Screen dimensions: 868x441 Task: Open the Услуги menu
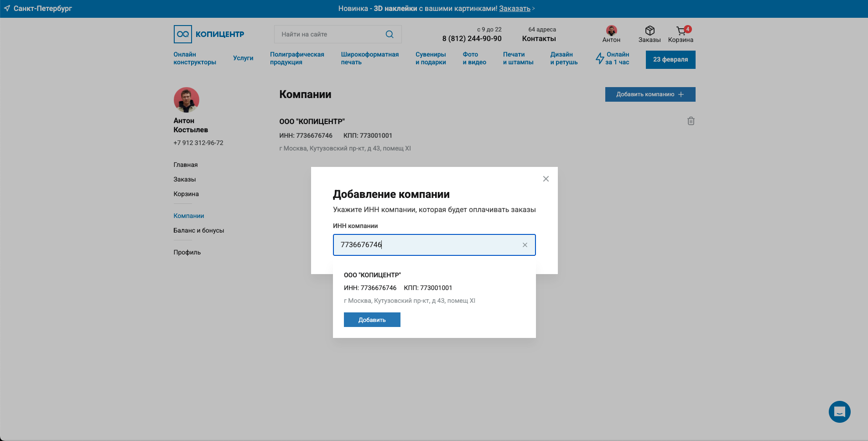coord(243,58)
